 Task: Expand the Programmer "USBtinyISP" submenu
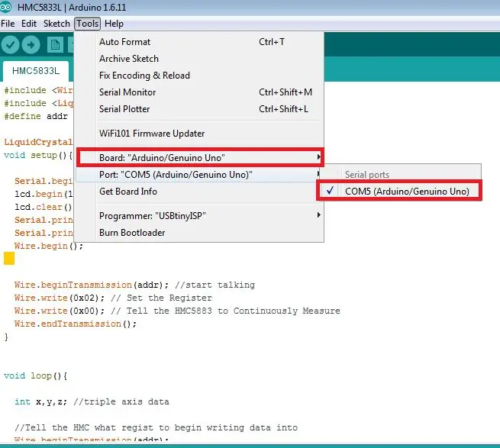[199, 216]
